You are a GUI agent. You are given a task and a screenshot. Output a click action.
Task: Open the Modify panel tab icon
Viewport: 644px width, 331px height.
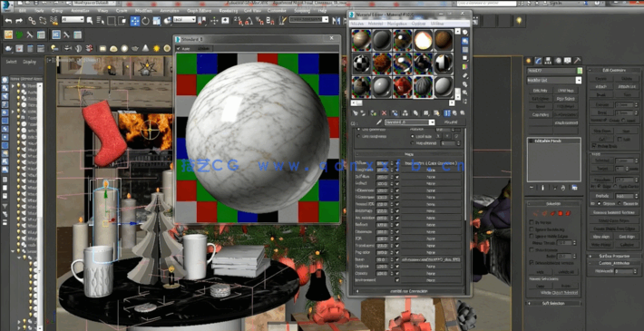tap(538, 61)
